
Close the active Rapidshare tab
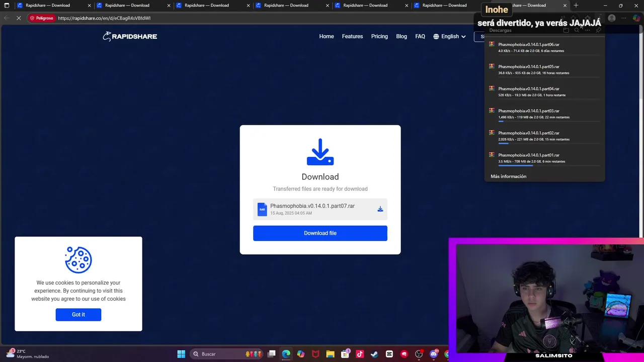[565, 6]
